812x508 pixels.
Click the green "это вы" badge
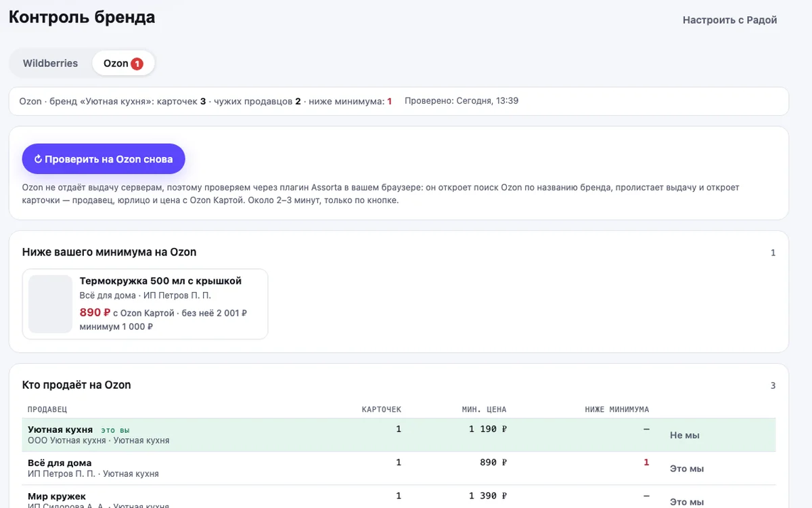pos(115,430)
